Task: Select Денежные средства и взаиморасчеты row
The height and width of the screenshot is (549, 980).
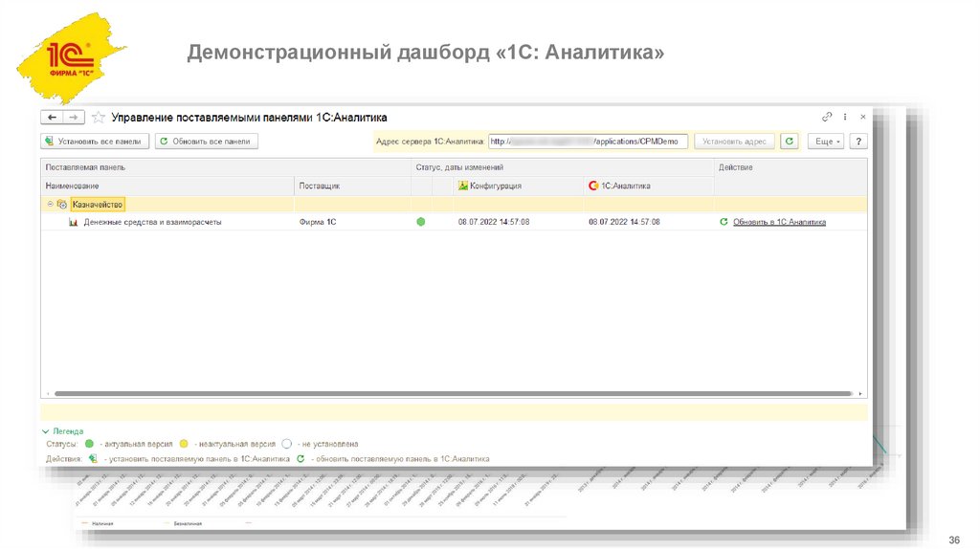Action: tap(454, 222)
